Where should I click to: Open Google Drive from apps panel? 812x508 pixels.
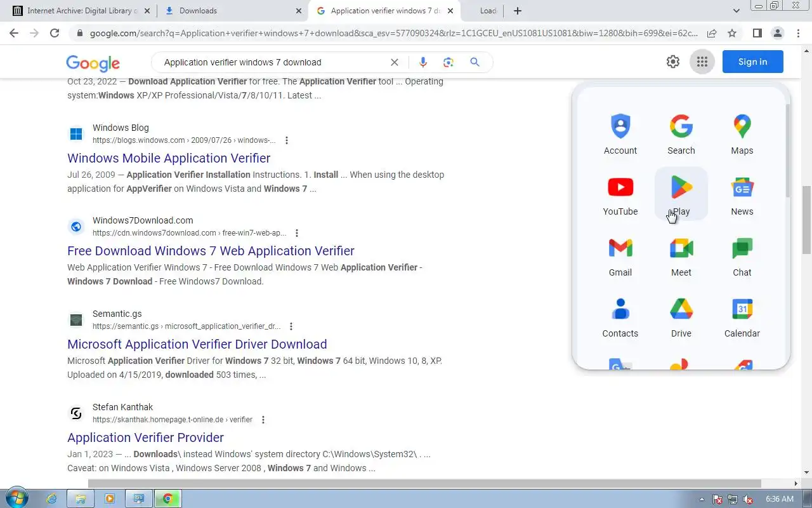point(681,317)
